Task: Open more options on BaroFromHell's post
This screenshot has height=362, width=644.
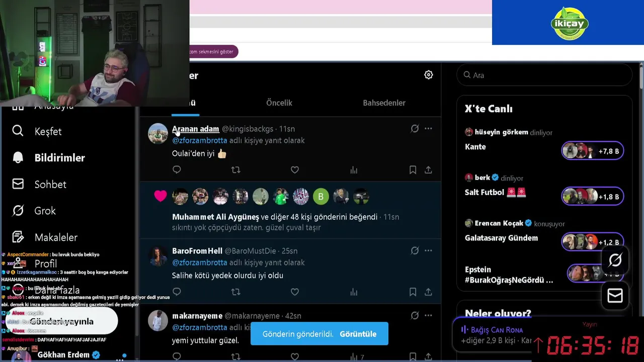Action: (x=428, y=250)
